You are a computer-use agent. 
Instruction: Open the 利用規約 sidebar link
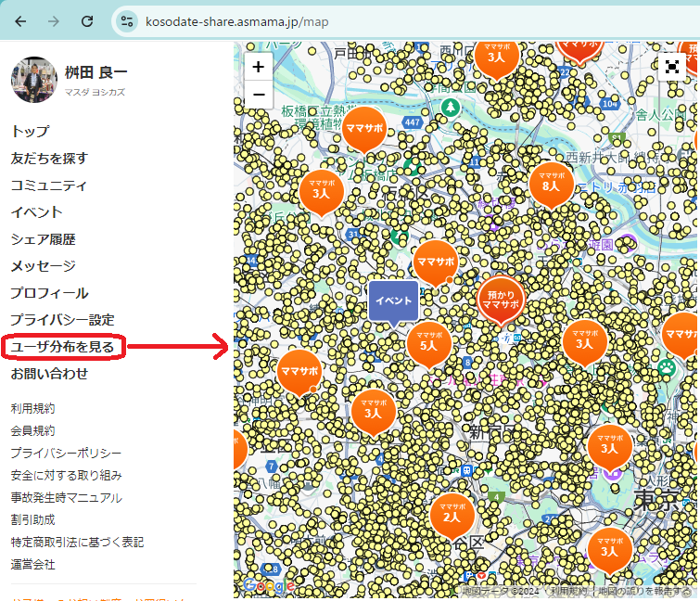32,408
